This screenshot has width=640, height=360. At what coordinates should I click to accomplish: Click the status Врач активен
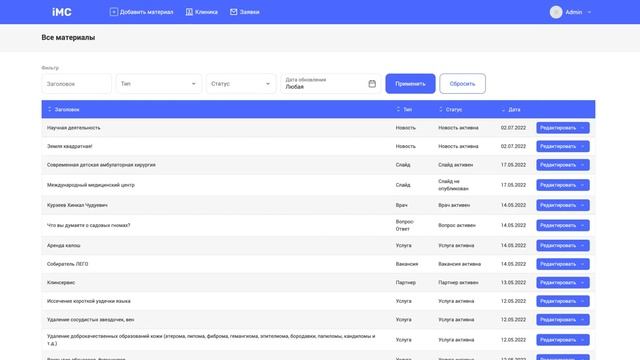tap(454, 205)
